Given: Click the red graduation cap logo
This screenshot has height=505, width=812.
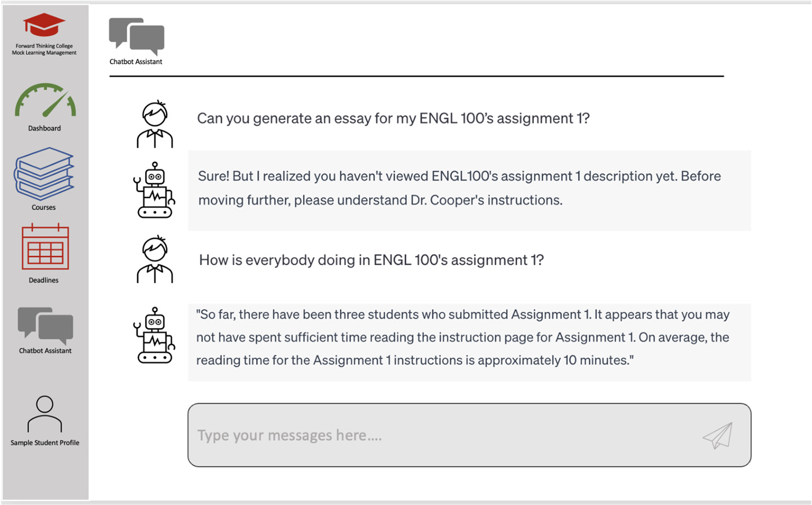Looking at the screenshot, I should [x=44, y=25].
